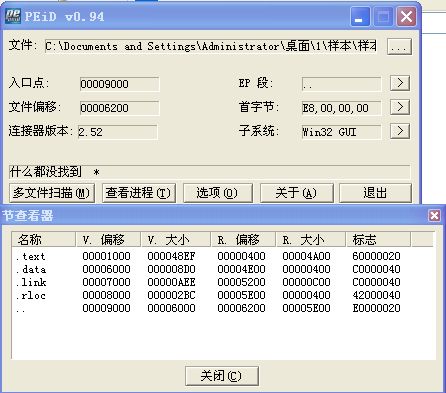Click R. size value 00004A00

306,256
